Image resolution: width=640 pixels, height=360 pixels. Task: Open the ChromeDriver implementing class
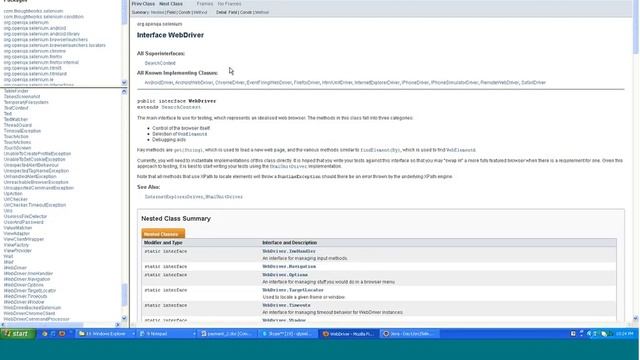click(x=230, y=82)
